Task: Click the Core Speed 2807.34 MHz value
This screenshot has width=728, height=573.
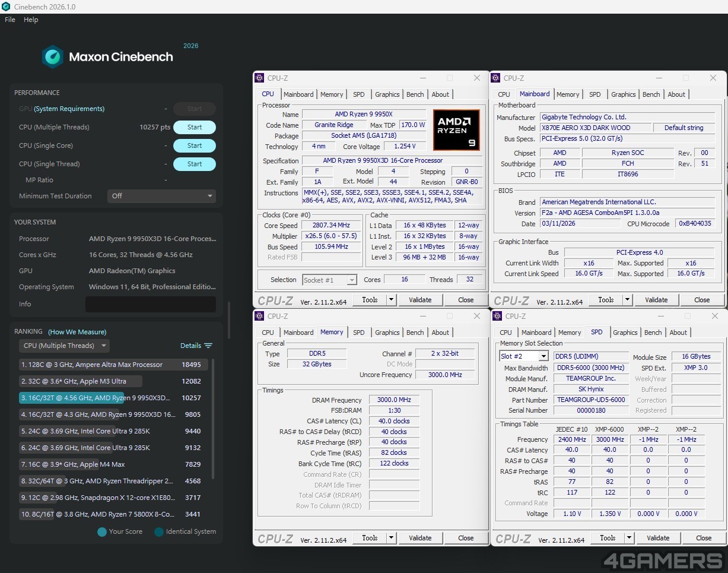Action: coord(331,225)
